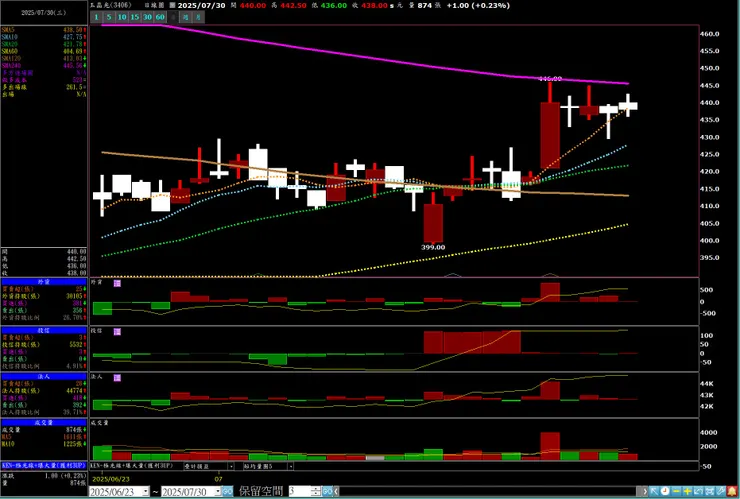The image size is (740, 499).
Task: Click the scroll-right arrow at chart bottom
Action: coord(645,491)
